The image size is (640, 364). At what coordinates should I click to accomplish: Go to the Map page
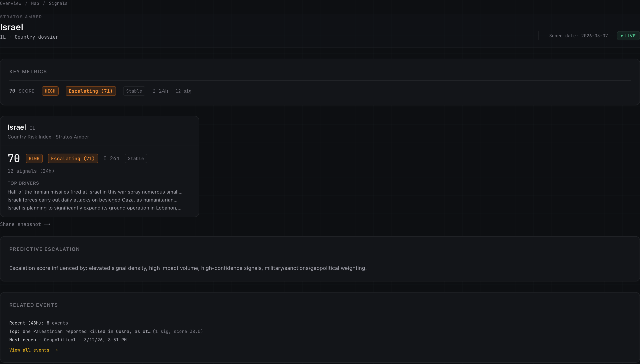click(35, 4)
